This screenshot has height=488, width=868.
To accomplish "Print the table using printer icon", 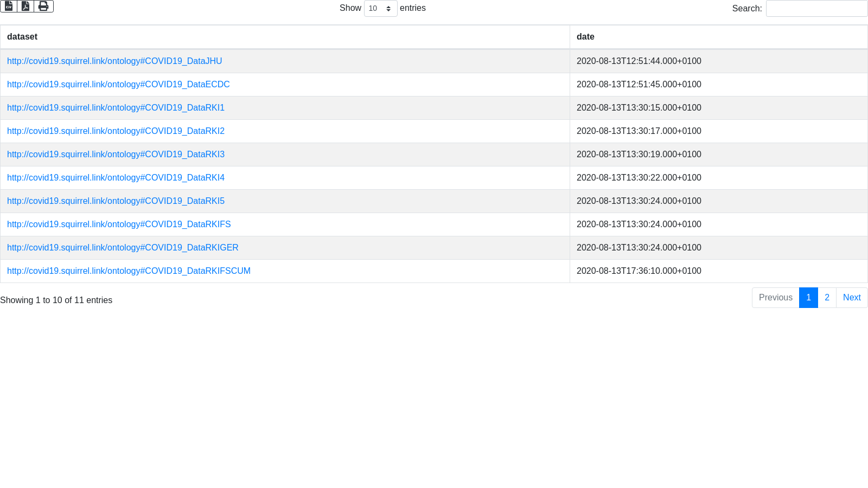I will 43,6.
